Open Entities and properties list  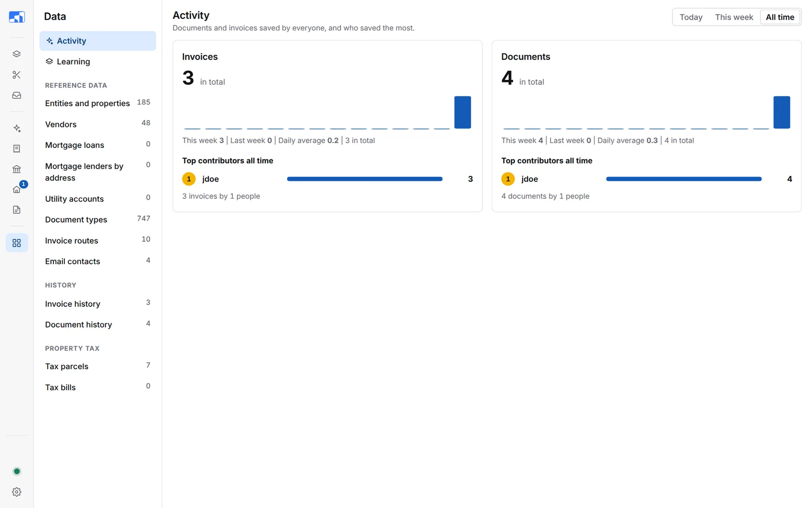click(97, 103)
